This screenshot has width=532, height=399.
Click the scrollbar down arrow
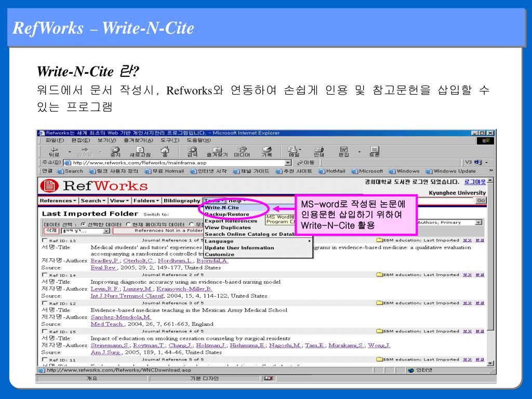pos(490,363)
